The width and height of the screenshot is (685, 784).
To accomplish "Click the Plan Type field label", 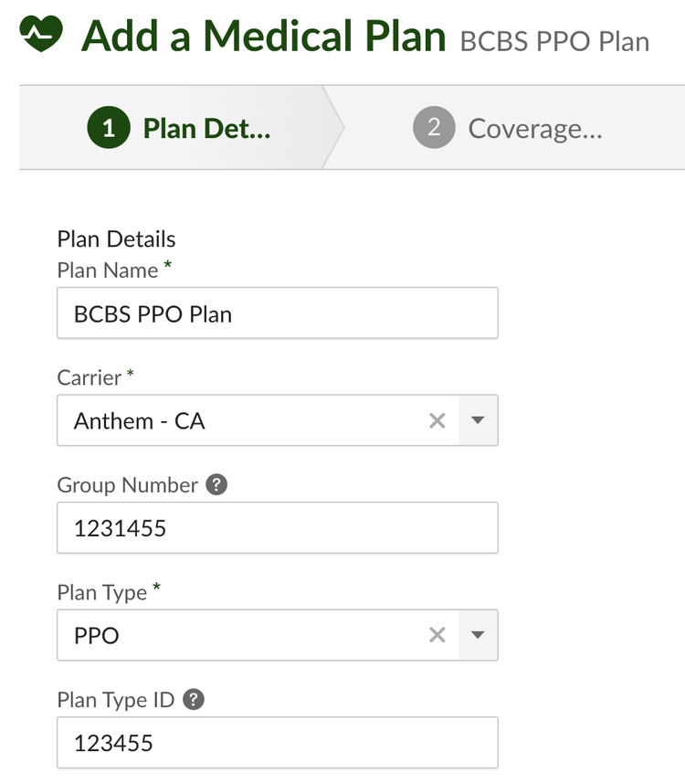I will pyautogui.click(x=102, y=592).
